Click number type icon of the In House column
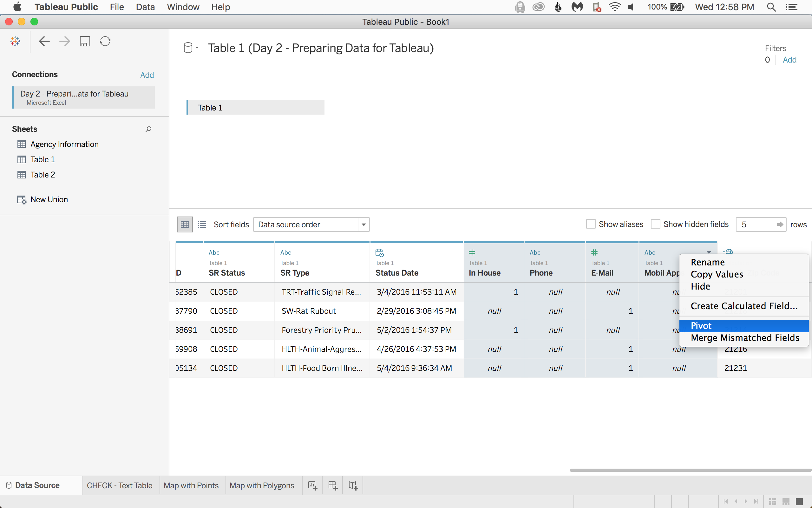 coord(472,252)
